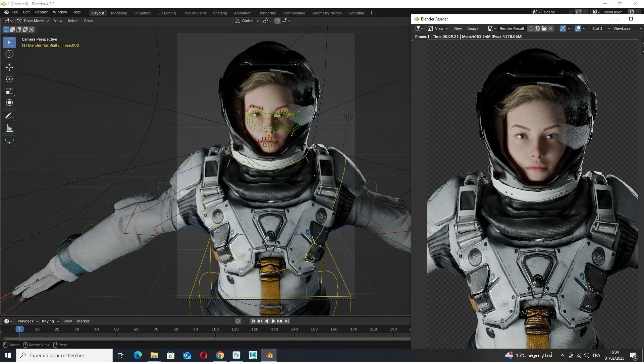Open the Edit menu

(x=26, y=12)
